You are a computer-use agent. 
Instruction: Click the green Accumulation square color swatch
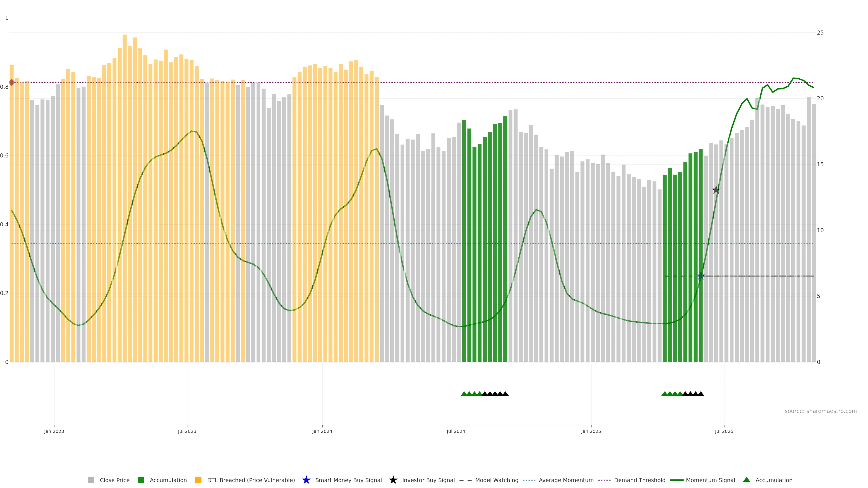pyautogui.click(x=141, y=480)
